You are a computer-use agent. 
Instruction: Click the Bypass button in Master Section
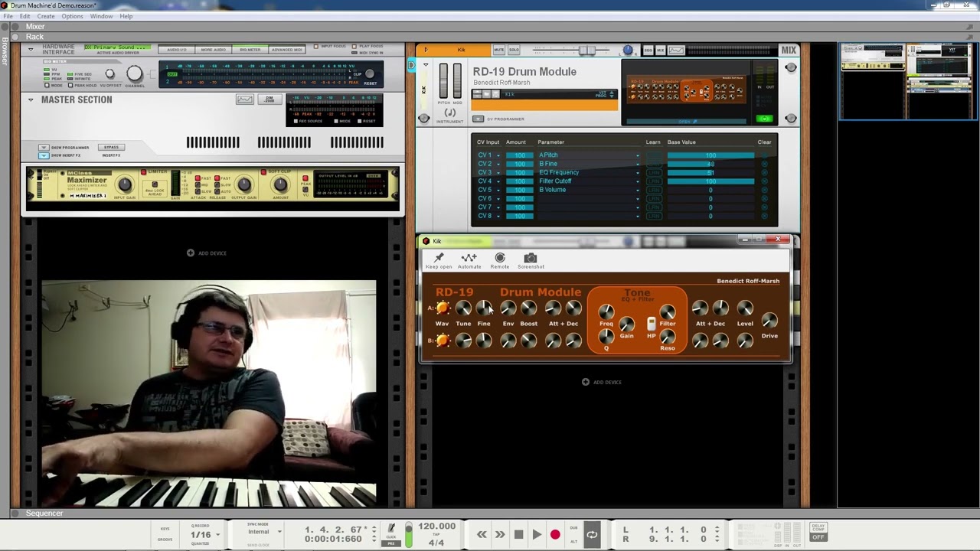coord(112,147)
